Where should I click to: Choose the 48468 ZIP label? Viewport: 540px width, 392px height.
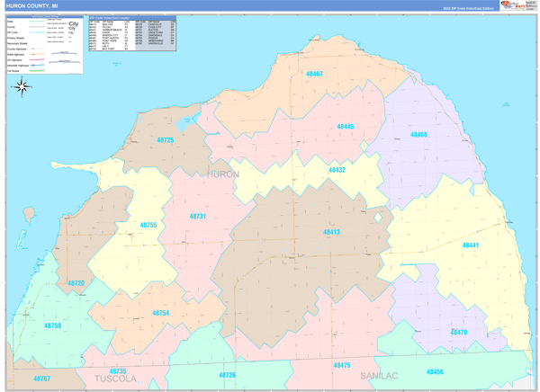418,135
